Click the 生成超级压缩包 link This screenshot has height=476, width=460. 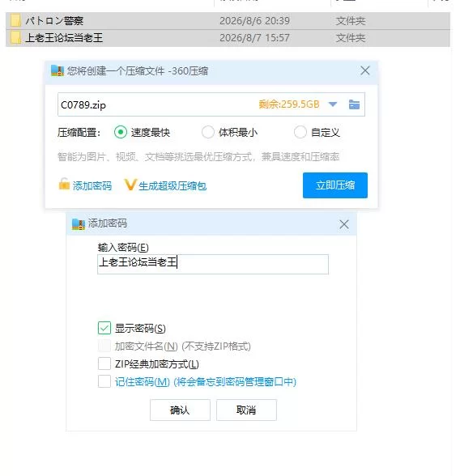[172, 185]
